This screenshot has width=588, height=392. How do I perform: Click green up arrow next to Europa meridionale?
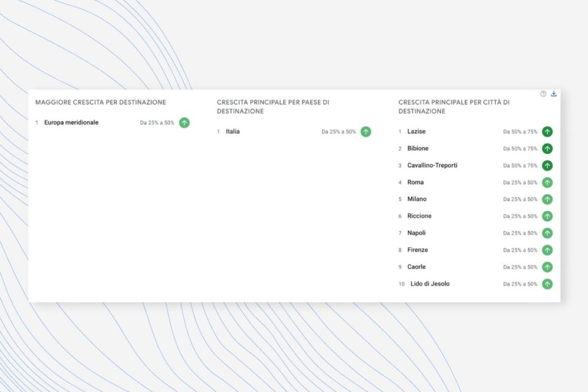(184, 123)
